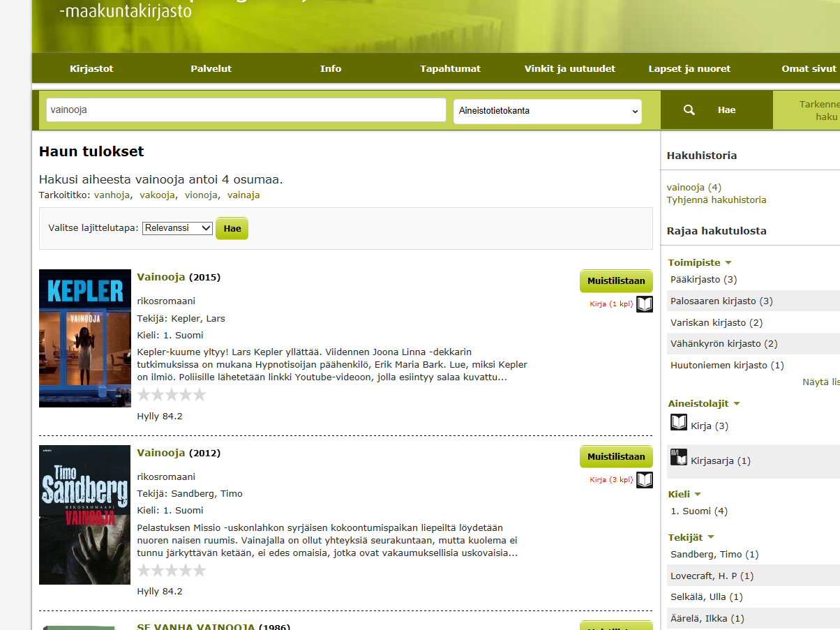Give Sandberg's Vainooja a five-star rating
The width and height of the screenshot is (840, 630).
[199, 571]
